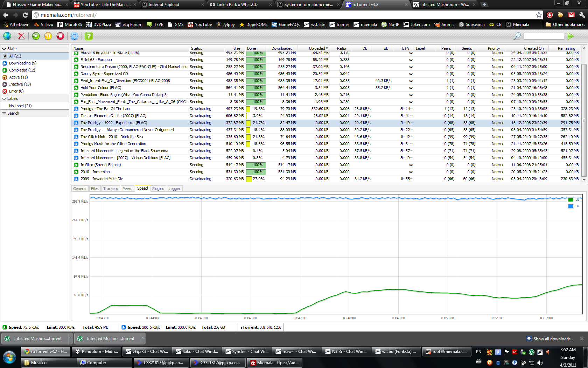Open new tab with plus button
588x368 pixels.
484,5
